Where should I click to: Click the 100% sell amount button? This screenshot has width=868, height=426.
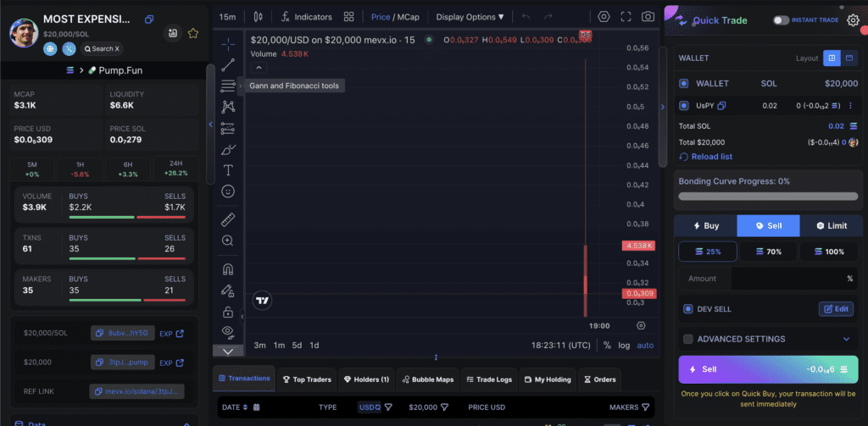pyautogui.click(x=829, y=252)
